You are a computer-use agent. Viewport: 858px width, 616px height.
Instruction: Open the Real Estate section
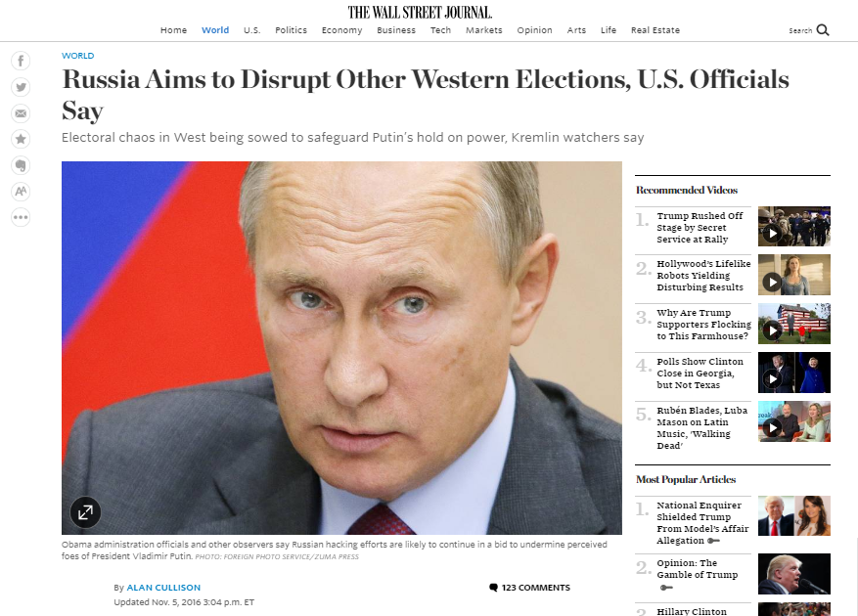click(655, 30)
